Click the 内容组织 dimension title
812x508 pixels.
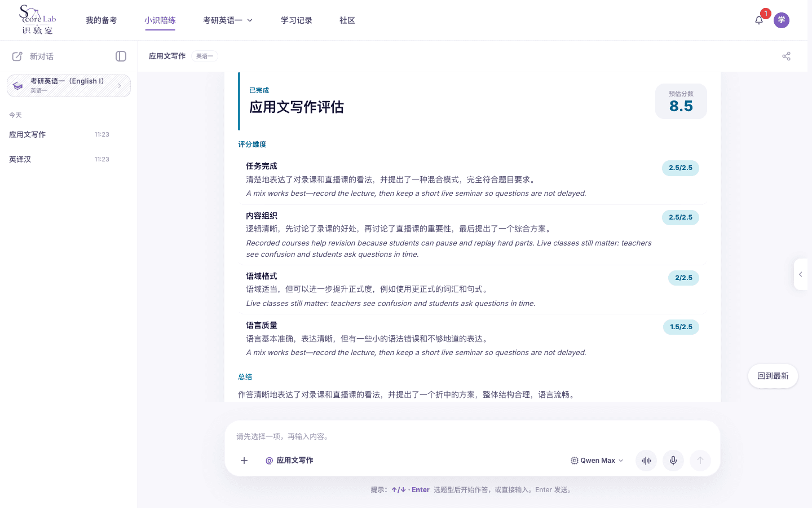click(262, 216)
